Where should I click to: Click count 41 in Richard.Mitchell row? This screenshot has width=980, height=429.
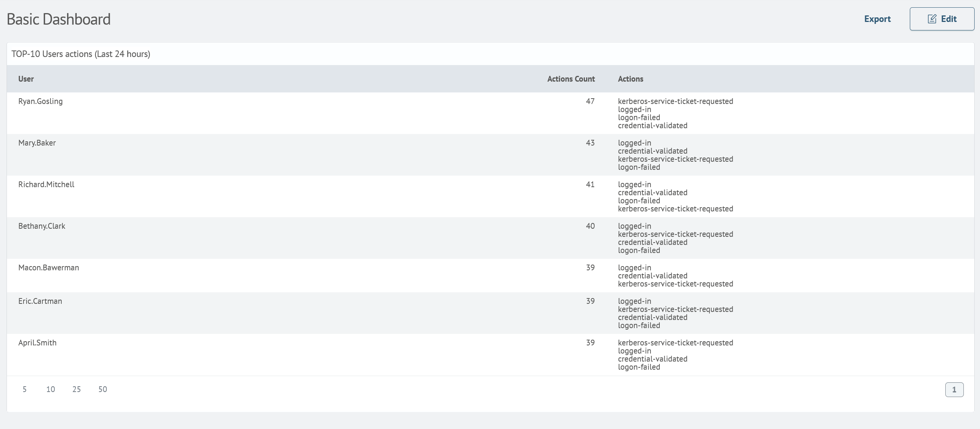(x=590, y=184)
